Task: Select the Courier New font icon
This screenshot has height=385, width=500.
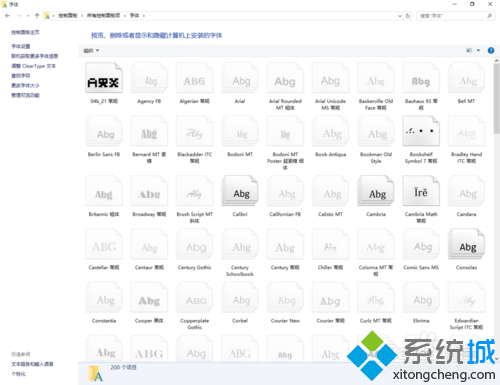Action: (x=285, y=298)
